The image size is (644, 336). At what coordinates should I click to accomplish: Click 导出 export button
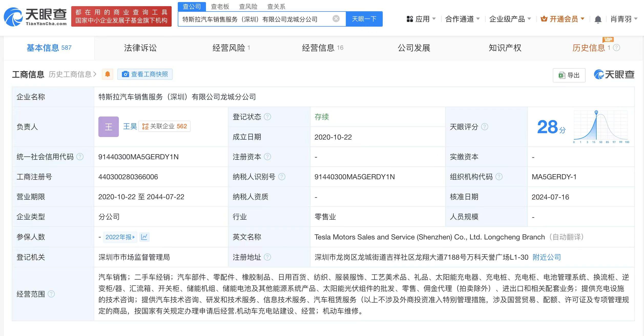569,75
